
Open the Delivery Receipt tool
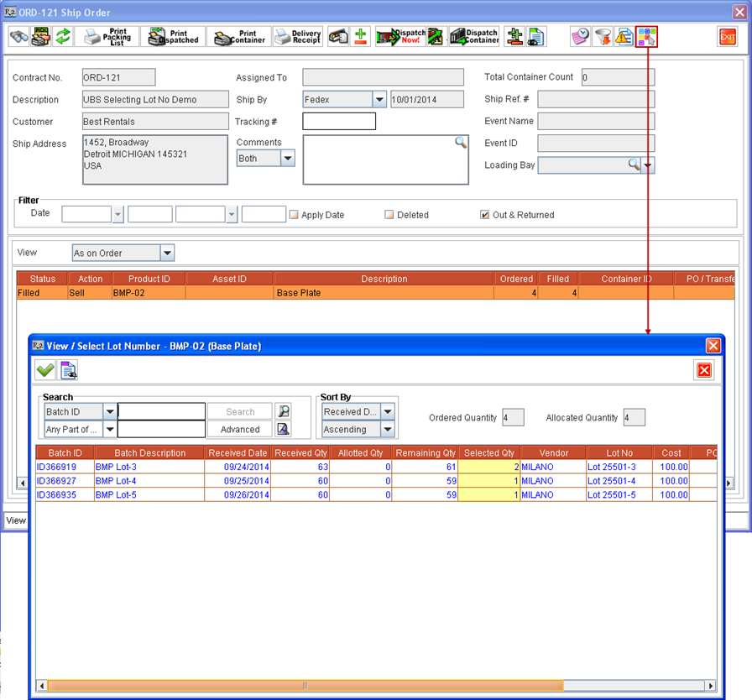(298, 36)
